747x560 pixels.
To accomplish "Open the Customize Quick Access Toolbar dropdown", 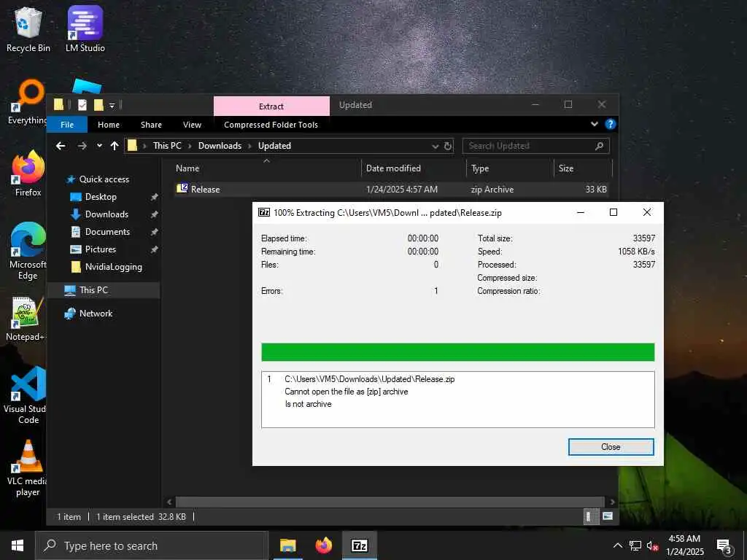I will point(112,105).
